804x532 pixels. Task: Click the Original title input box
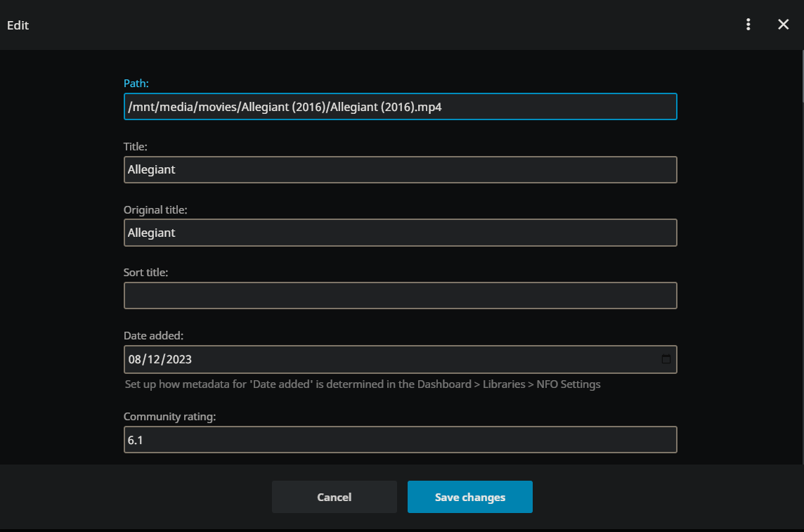click(400, 233)
